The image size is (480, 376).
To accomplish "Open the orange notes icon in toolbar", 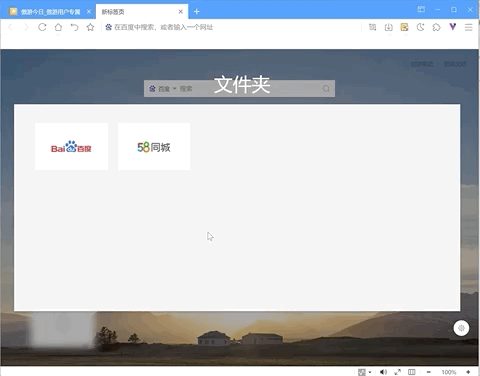I will 404,27.
